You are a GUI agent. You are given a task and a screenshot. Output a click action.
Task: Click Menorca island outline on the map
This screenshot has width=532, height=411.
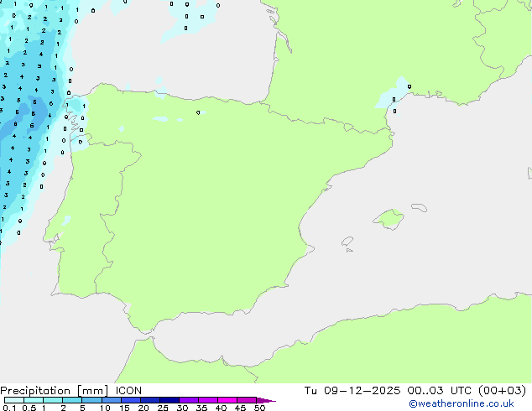coord(419,207)
